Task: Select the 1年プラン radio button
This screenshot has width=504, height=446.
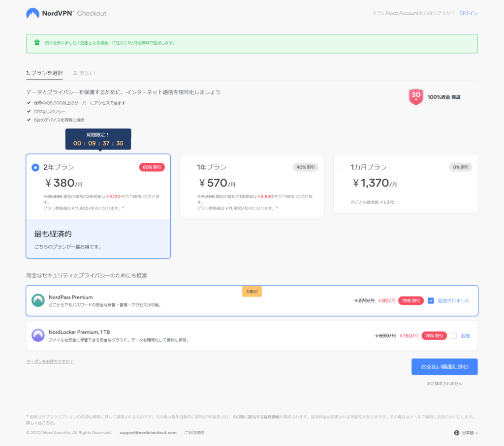Action: click(x=189, y=168)
